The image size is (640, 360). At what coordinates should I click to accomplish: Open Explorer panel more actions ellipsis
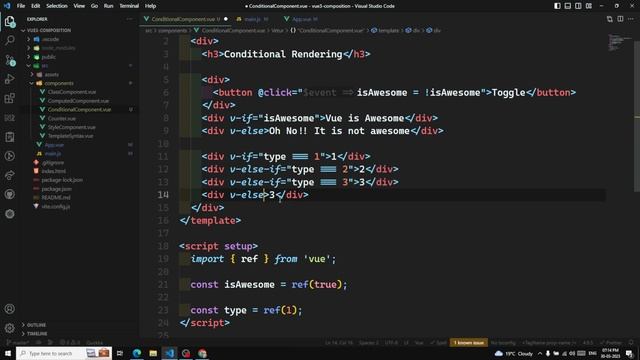tap(129, 19)
